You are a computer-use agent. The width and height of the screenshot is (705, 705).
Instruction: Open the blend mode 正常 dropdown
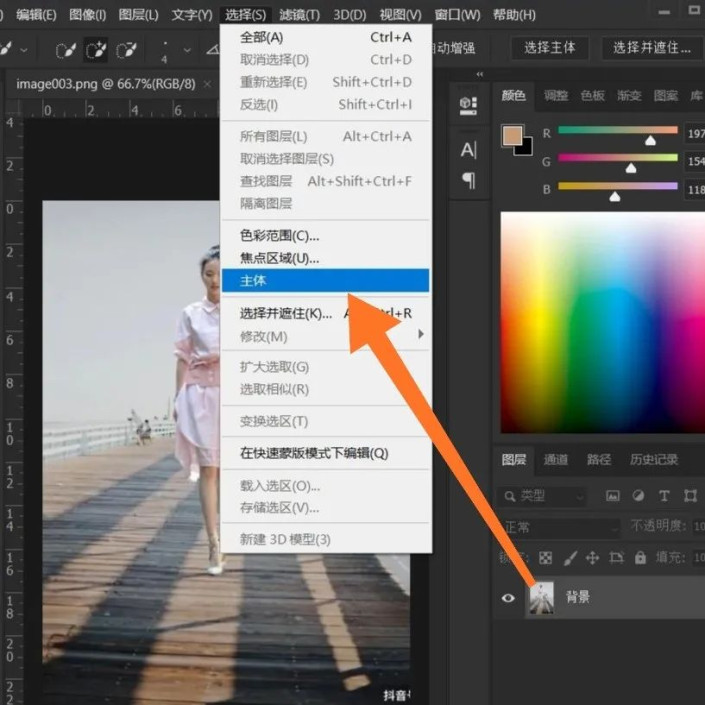(559, 527)
